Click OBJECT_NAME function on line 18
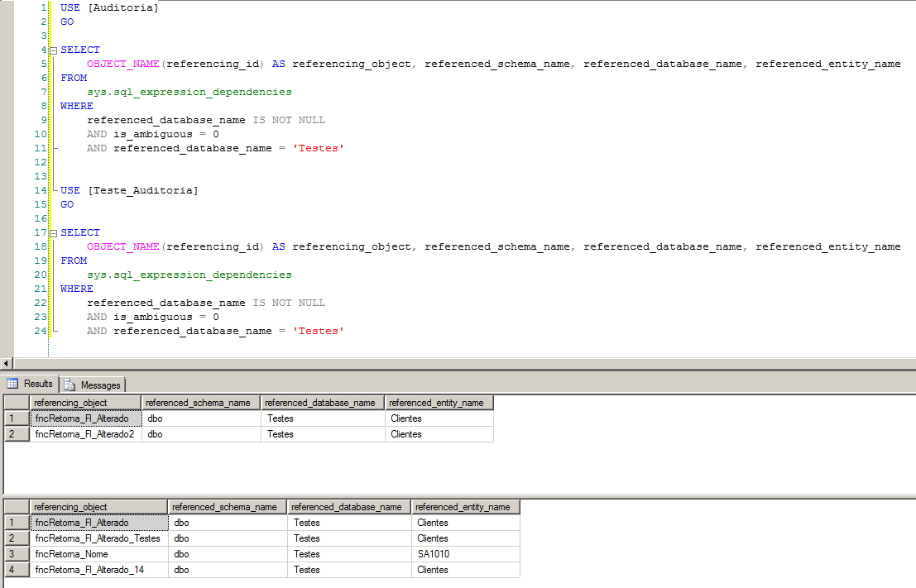 click(x=122, y=247)
